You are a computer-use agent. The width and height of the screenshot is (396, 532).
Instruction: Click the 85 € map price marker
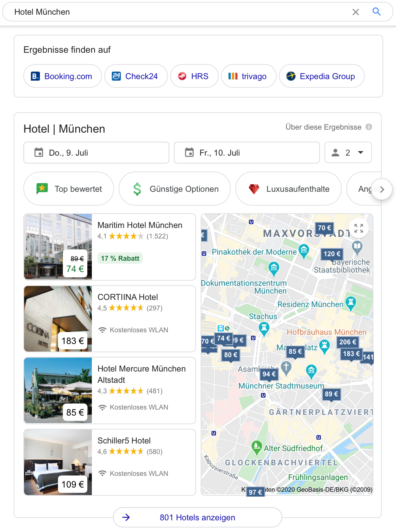[295, 352]
